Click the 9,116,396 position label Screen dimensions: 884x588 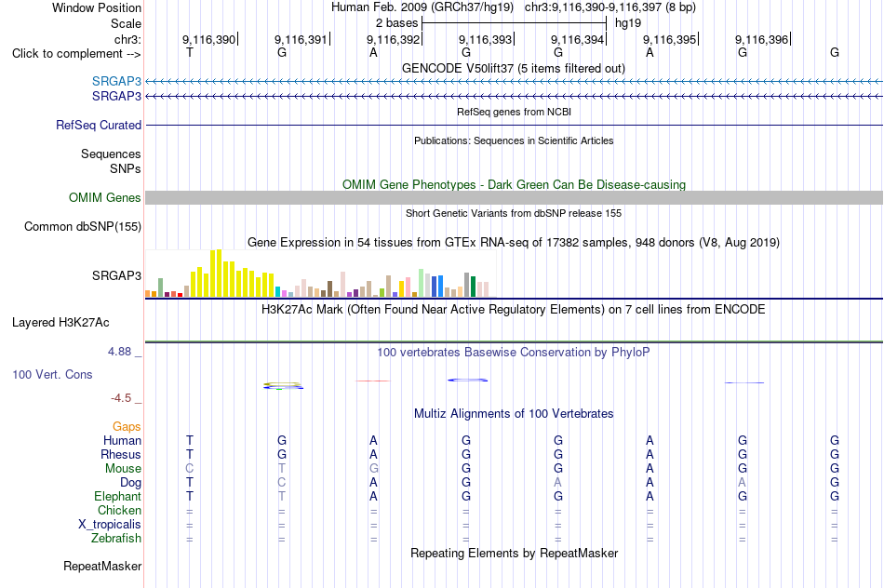click(762, 39)
